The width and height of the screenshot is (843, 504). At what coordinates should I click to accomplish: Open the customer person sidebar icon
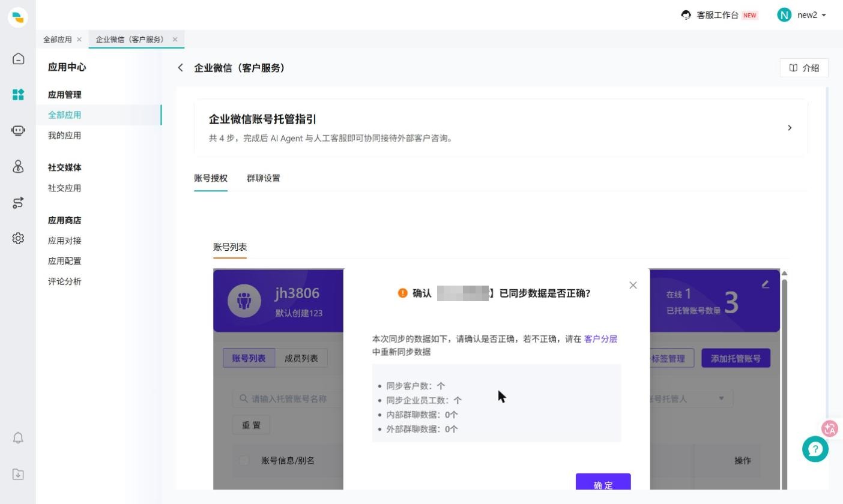[x=18, y=167]
